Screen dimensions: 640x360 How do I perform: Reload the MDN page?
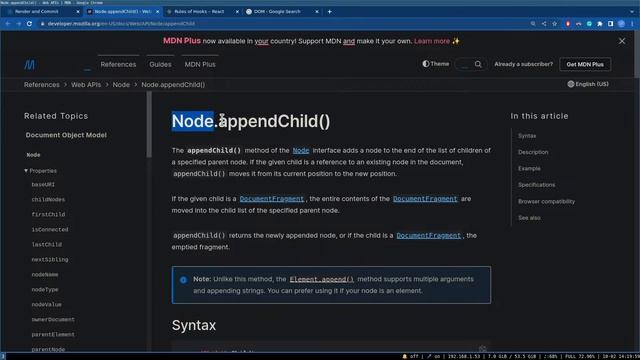point(29,24)
